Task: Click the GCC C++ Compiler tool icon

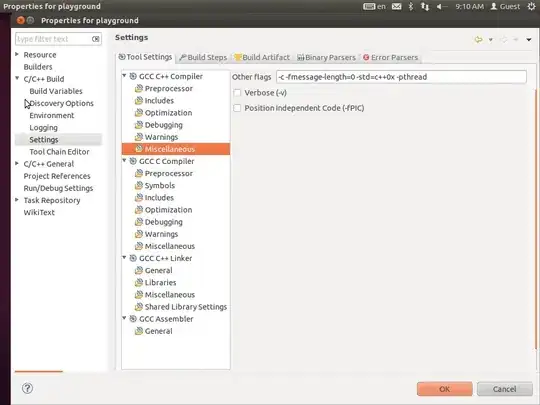Action: (x=133, y=76)
